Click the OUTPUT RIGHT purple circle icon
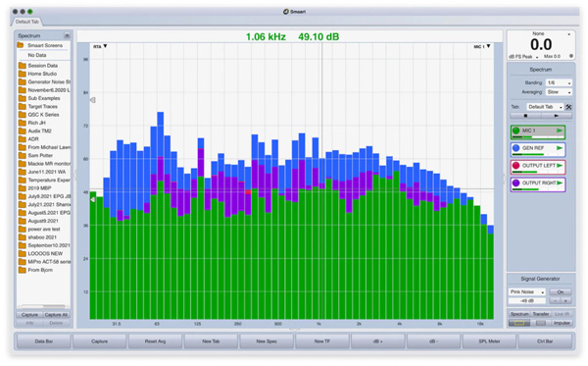The image size is (588, 366). tap(516, 183)
